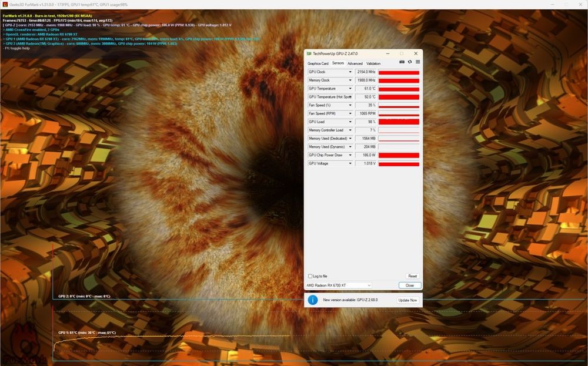Click the FurMark title bar app icon
Screen dimensions: 588x366
point(5,5)
